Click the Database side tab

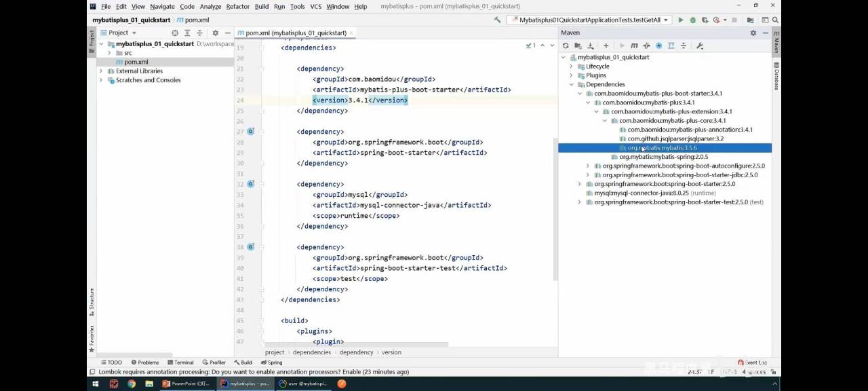(x=776, y=76)
